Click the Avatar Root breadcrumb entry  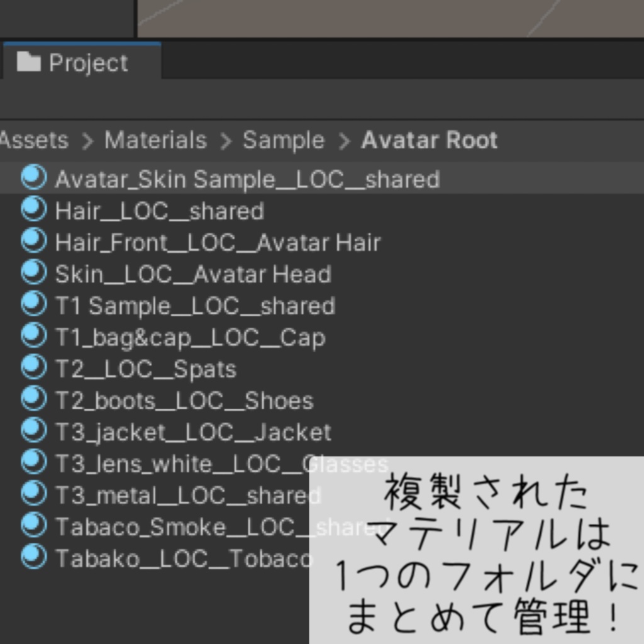pos(430,140)
